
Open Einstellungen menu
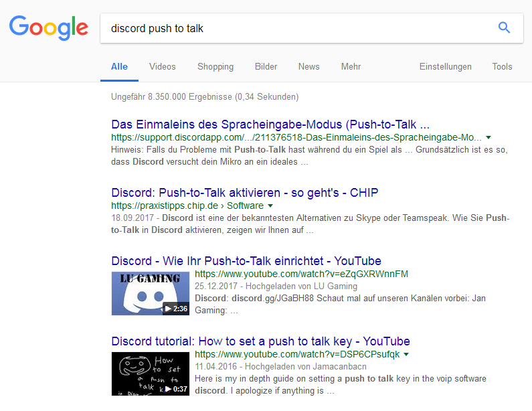[446, 66]
